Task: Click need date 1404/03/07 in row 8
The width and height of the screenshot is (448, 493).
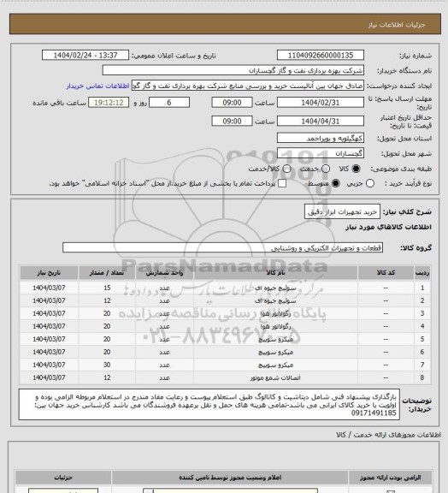Action: [x=49, y=377]
